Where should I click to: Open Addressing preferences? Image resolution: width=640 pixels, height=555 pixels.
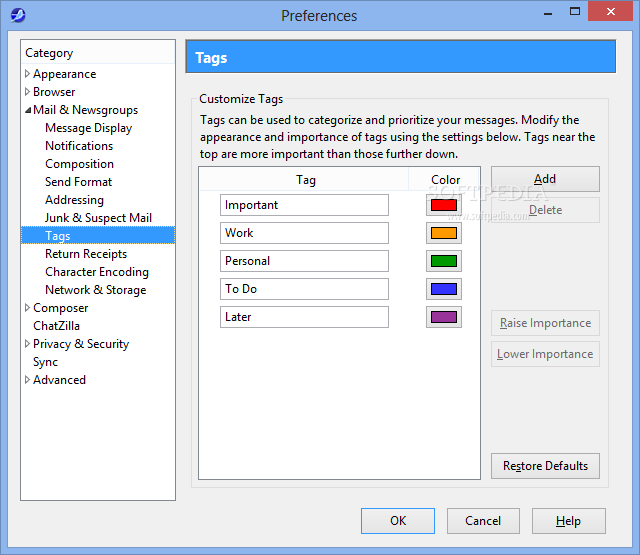(x=74, y=200)
